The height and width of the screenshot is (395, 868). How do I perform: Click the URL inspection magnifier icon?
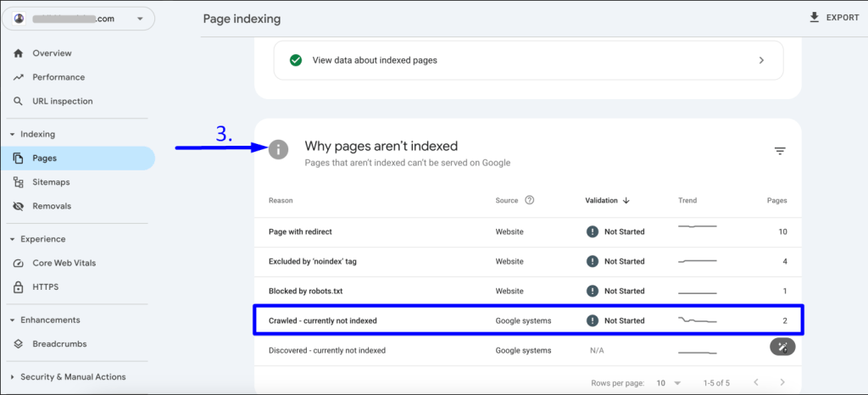coord(19,101)
